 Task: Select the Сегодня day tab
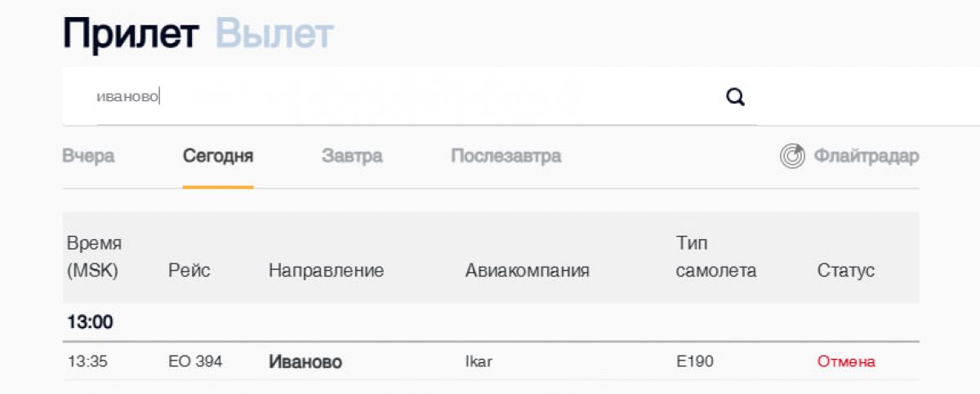(218, 156)
